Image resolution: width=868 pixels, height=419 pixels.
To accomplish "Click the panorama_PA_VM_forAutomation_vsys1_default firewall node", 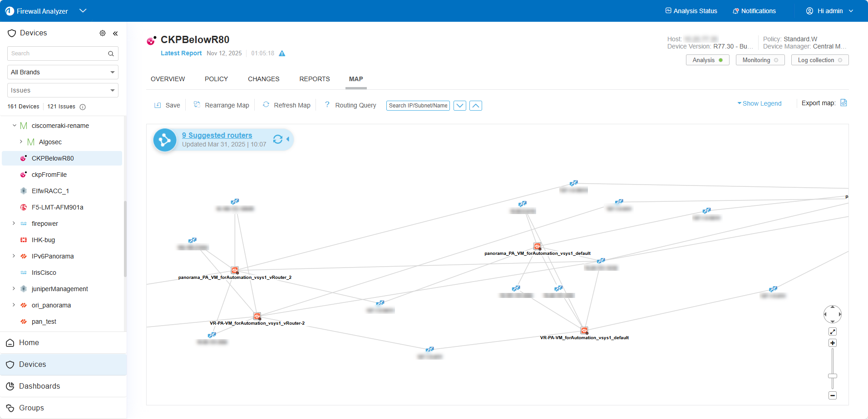I will point(538,246).
